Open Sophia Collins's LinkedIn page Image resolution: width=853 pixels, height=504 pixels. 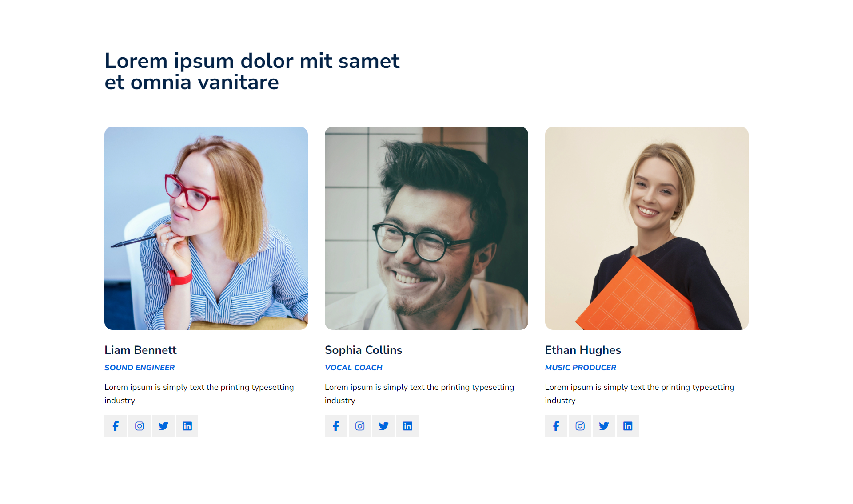click(x=407, y=426)
